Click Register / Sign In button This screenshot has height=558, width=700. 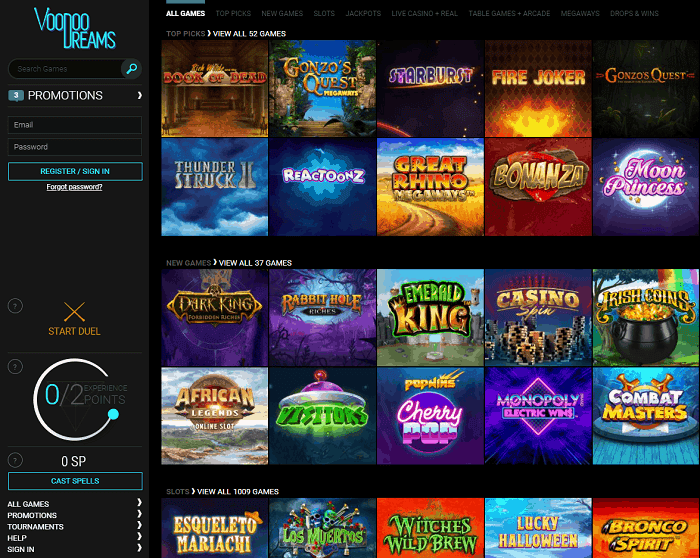point(75,171)
